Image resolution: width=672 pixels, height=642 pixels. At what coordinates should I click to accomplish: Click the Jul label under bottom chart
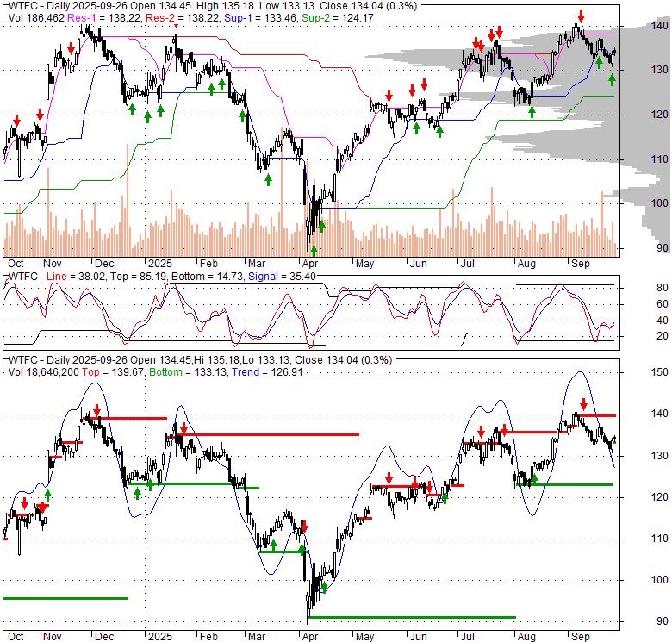coord(467,637)
